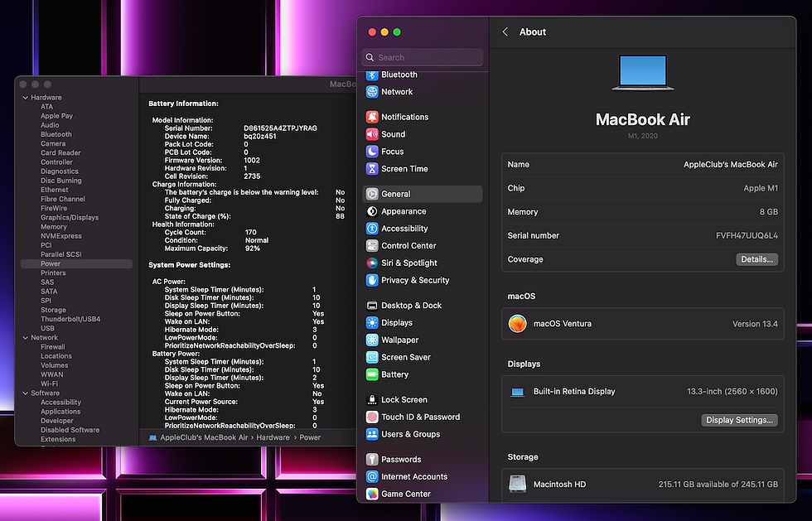Image resolution: width=812 pixels, height=521 pixels.
Task: Select Thunderbolt/USB4 in Hardware list
Action: click(70, 319)
